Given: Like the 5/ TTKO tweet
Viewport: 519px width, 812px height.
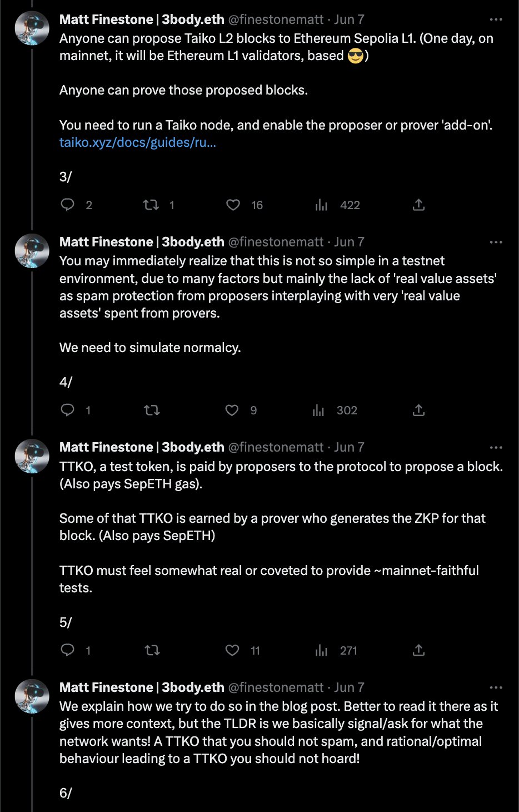Looking at the screenshot, I should coord(232,650).
